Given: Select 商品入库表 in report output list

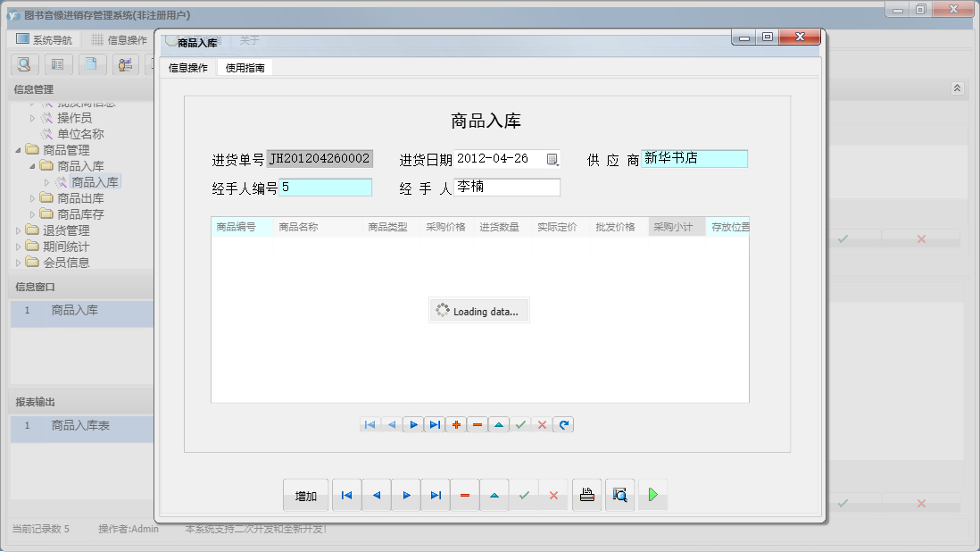Looking at the screenshot, I should point(80,426).
